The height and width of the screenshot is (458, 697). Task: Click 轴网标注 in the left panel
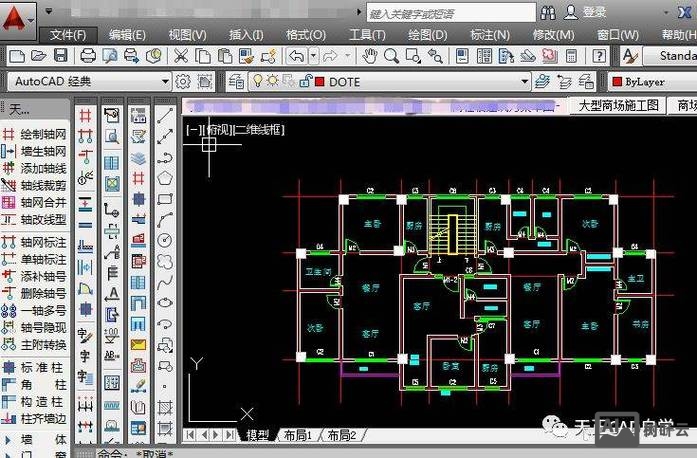(42, 242)
